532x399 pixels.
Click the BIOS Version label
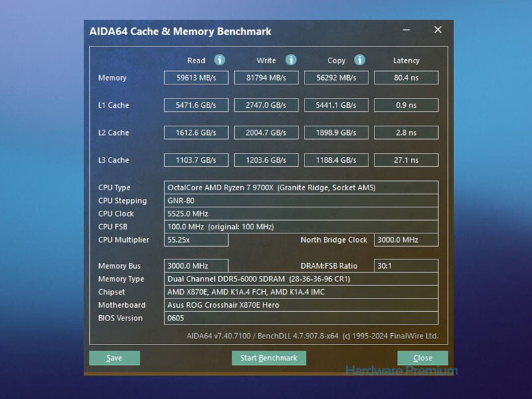pos(120,319)
